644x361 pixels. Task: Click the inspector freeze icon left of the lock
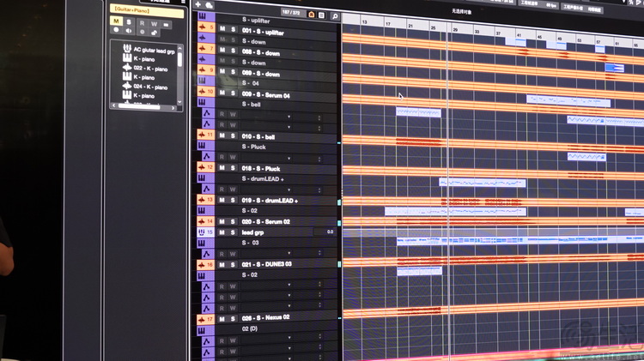point(142,32)
